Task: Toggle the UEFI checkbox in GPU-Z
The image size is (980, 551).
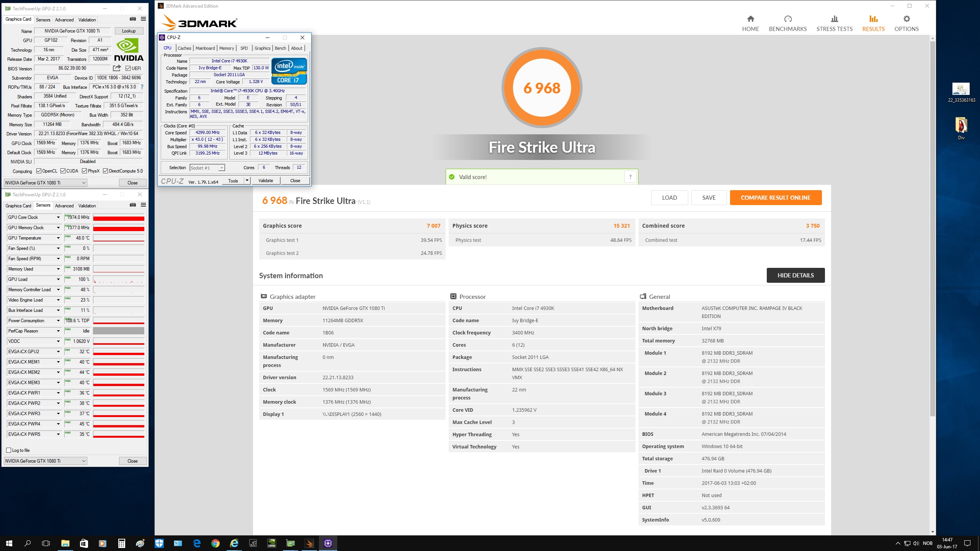Action: point(128,68)
